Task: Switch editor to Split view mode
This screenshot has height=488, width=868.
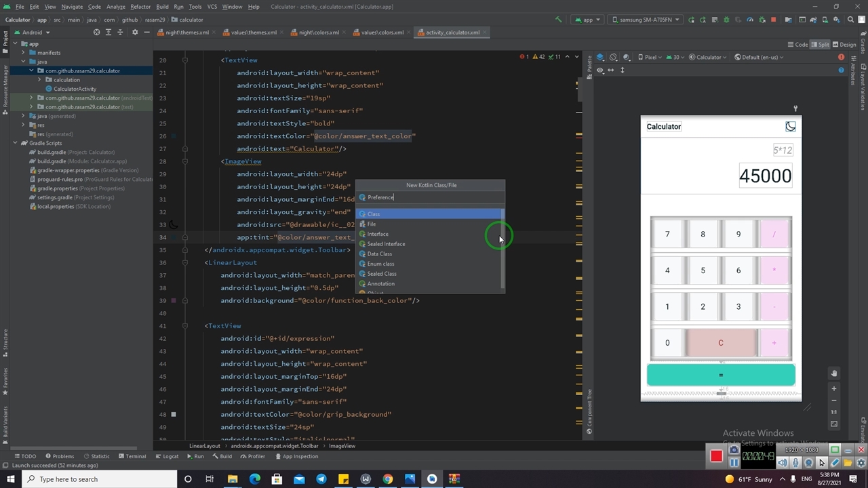Action: click(818, 45)
